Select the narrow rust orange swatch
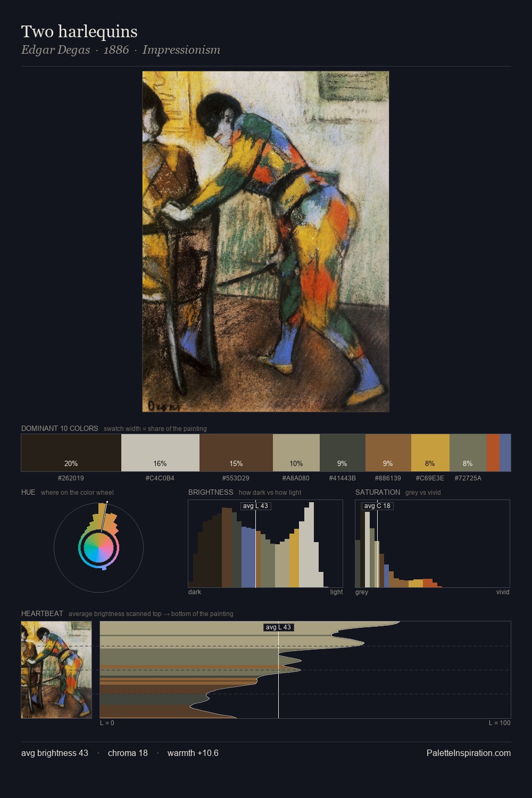The image size is (532, 798). coord(493,453)
